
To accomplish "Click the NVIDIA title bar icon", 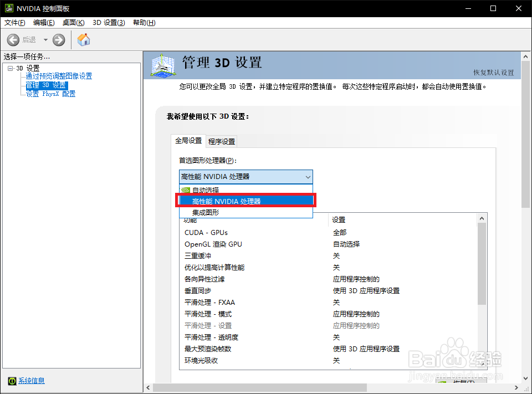I will click(x=9, y=8).
